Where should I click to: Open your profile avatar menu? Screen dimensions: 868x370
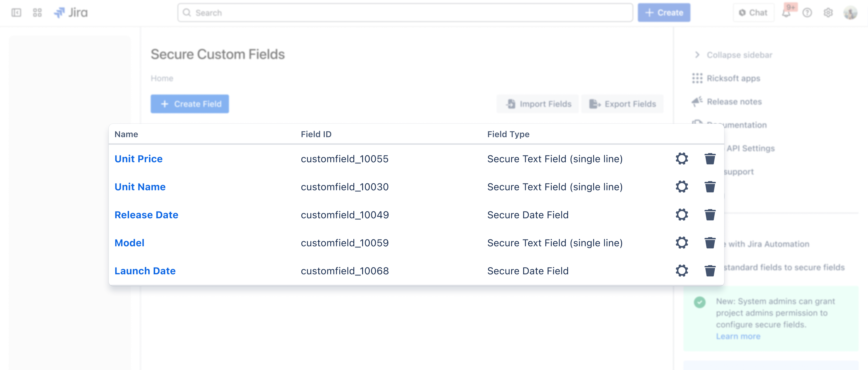(x=851, y=13)
